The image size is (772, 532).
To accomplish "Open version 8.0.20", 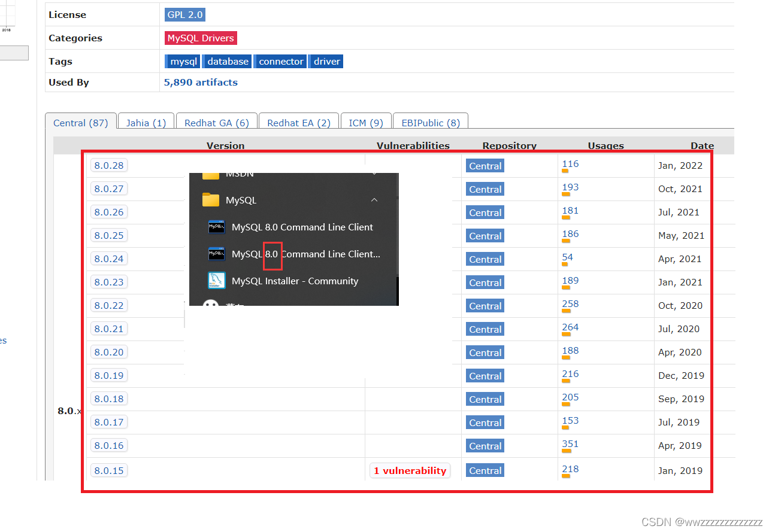I will (109, 352).
